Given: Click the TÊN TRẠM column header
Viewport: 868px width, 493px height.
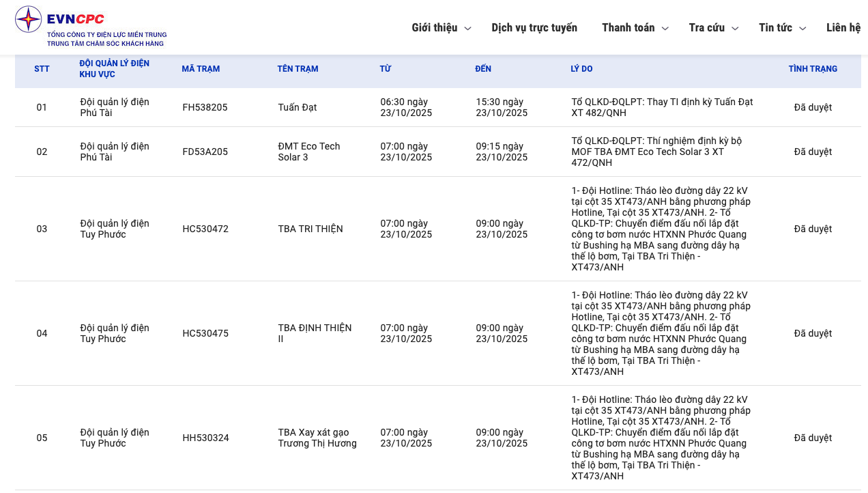Looking at the screenshot, I should pos(298,69).
